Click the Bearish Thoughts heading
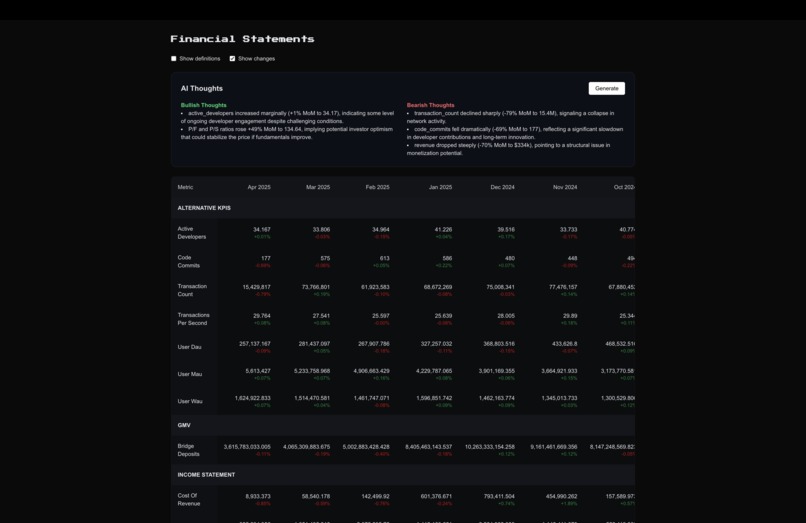Screen dimensions: 806x523 (431, 105)
